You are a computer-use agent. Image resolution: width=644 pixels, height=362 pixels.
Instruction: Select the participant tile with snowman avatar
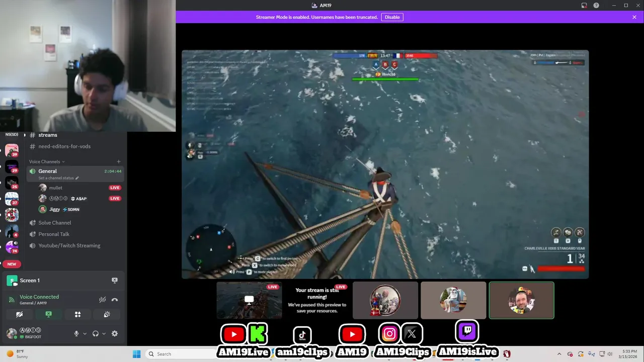pyautogui.click(x=453, y=300)
